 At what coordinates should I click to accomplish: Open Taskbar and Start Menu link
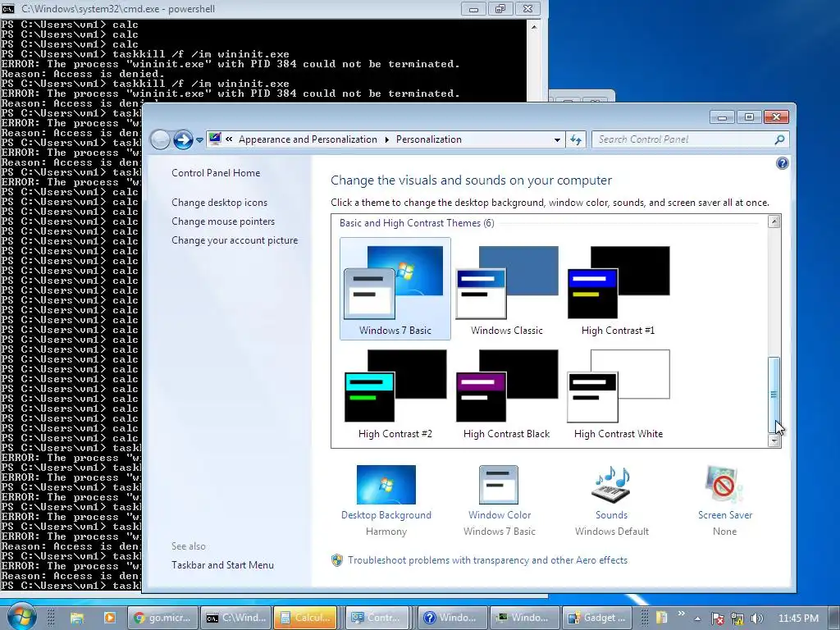222,565
